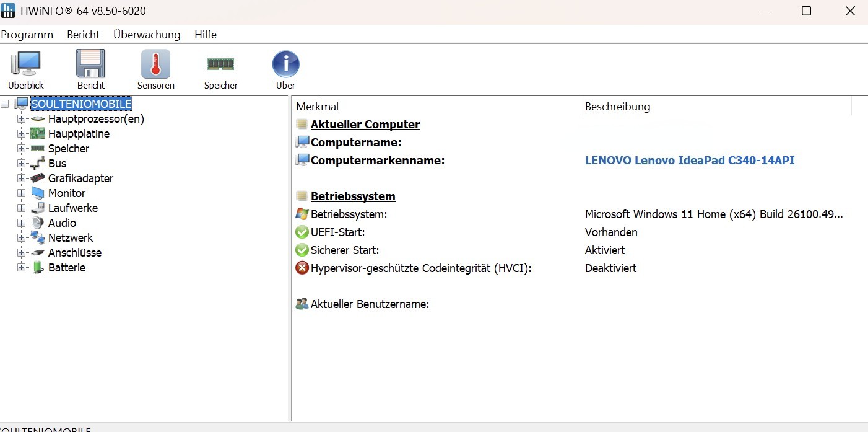868x432 pixels.
Task: Select the Laufwerke tree label
Action: click(x=73, y=208)
